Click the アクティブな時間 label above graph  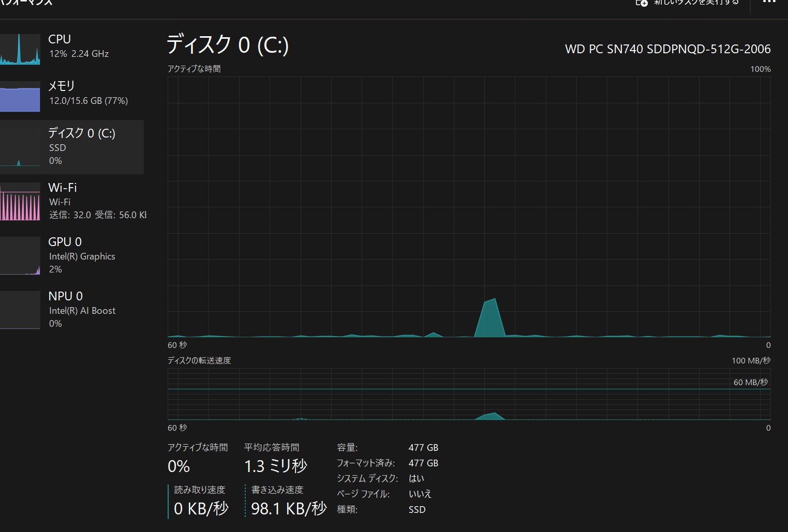point(194,69)
